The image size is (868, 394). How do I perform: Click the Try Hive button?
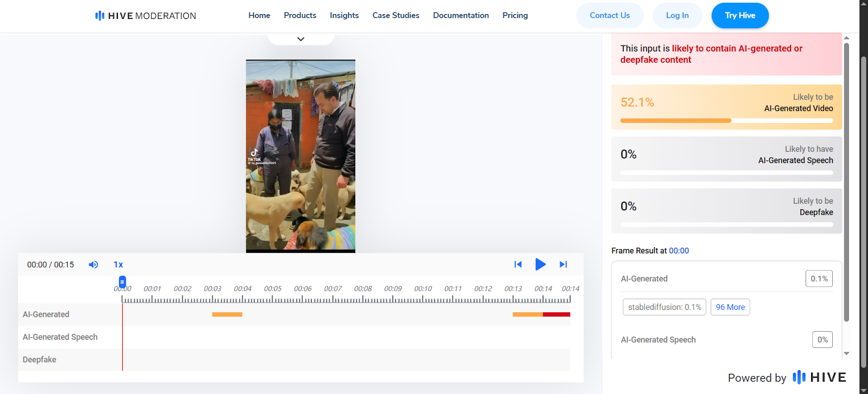point(739,15)
